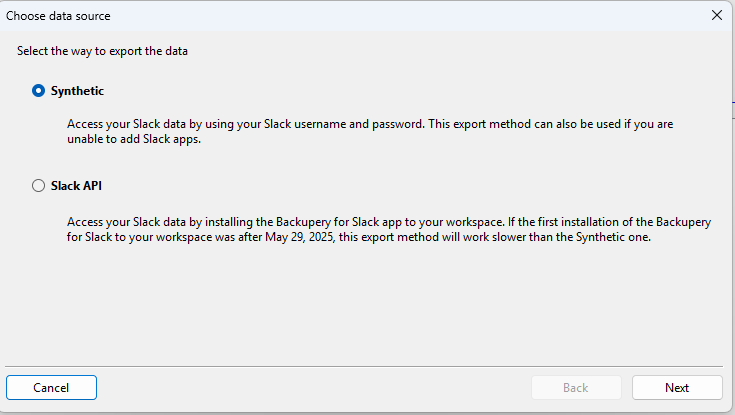Close the dialog using the X button

[716, 15]
